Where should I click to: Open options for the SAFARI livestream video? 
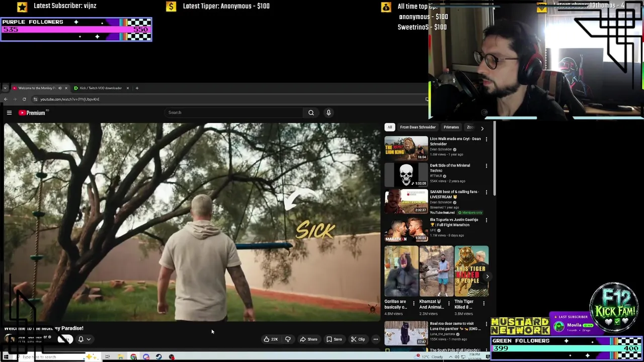(487, 193)
